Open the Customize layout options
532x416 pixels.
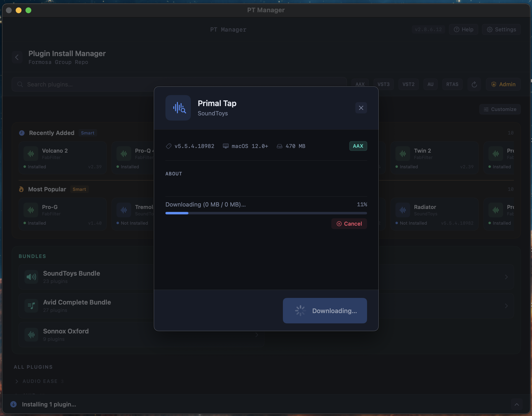(x=500, y=109)
